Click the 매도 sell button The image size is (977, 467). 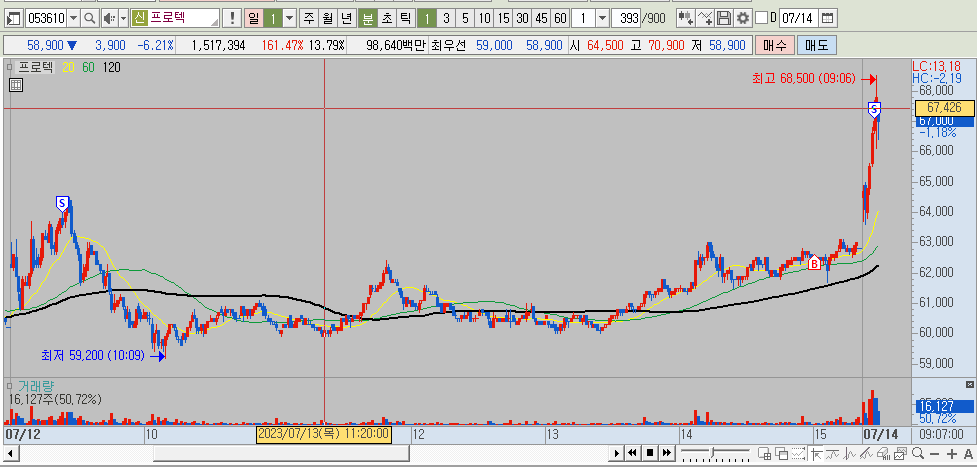pyautogui.click(x=816, y=46)
